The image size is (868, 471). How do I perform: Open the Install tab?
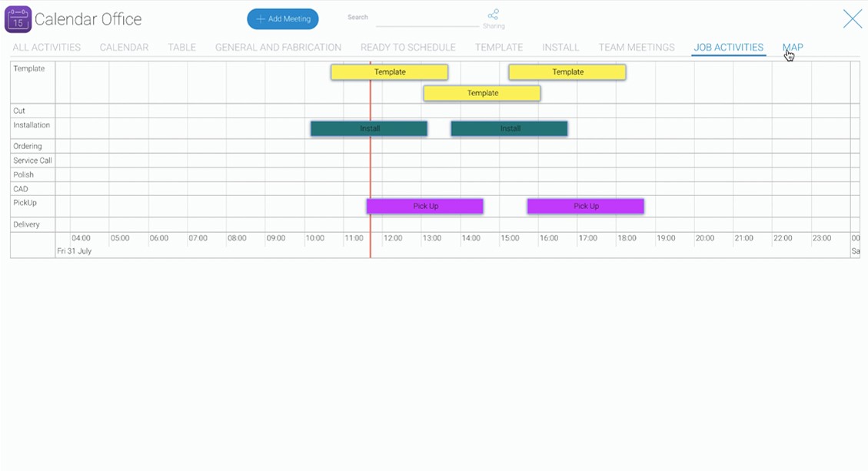tap(560, 48)
